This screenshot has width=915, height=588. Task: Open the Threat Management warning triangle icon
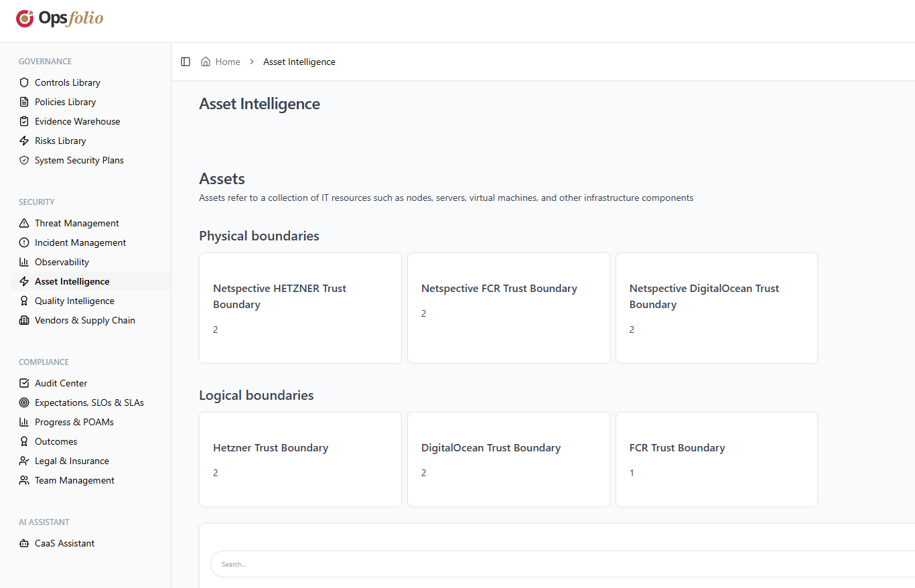pos(23,222)
